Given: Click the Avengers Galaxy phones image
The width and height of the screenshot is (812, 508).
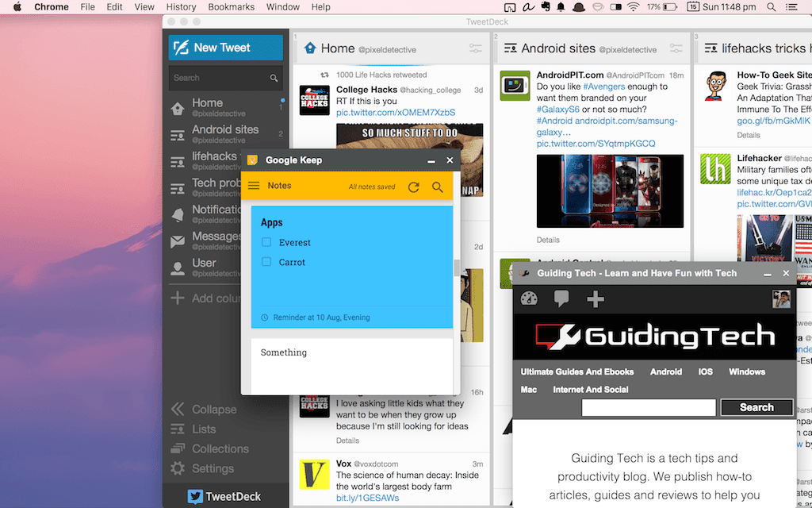Looking at the screenshot, I should [x=610, y=190].
